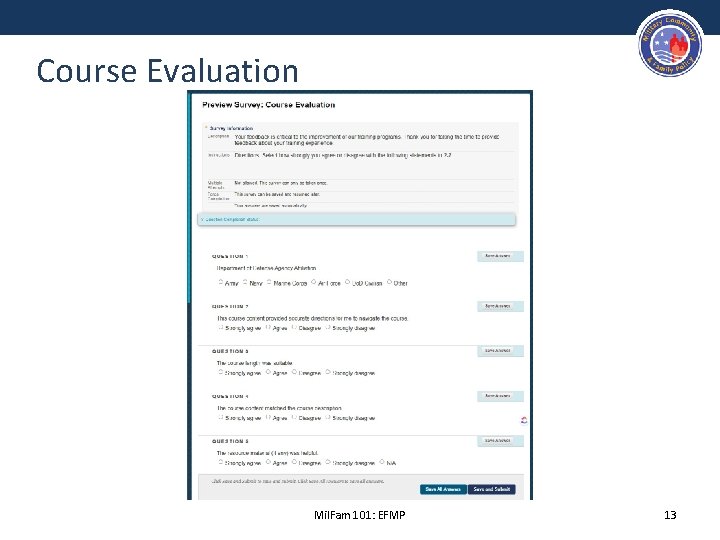Click the 'QUESTION 3' label
720x540 pixels.
230,351
